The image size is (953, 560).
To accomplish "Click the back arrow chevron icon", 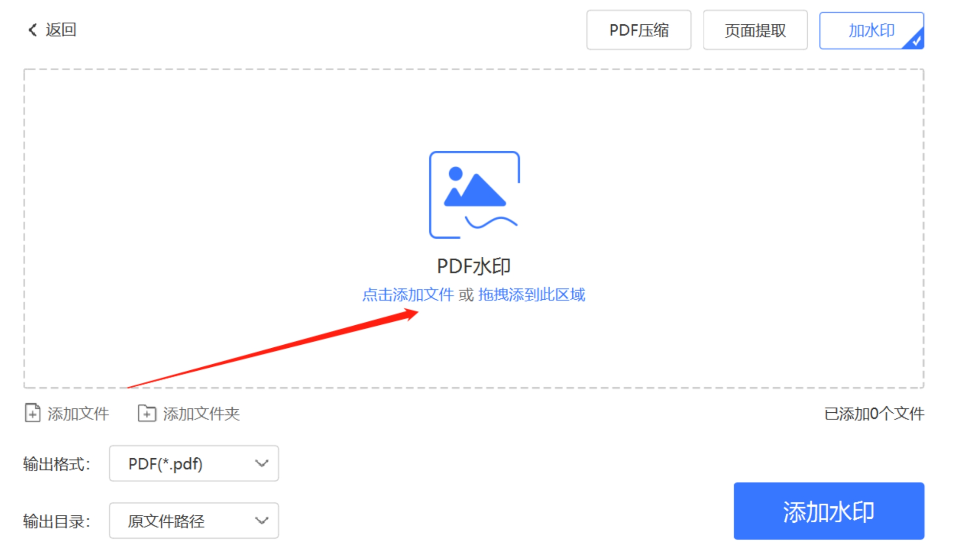I will pos(32,30).
